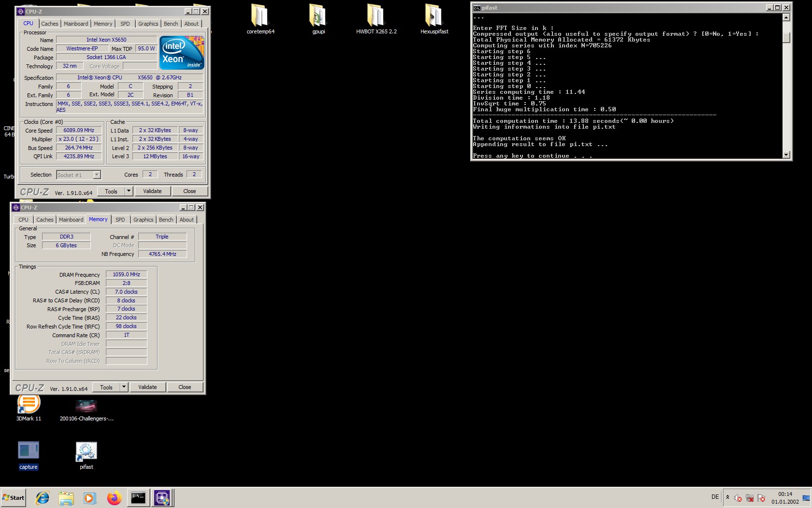Click the pifast console scrollbar thumb

pyautogui.click(x=786, y=38)
